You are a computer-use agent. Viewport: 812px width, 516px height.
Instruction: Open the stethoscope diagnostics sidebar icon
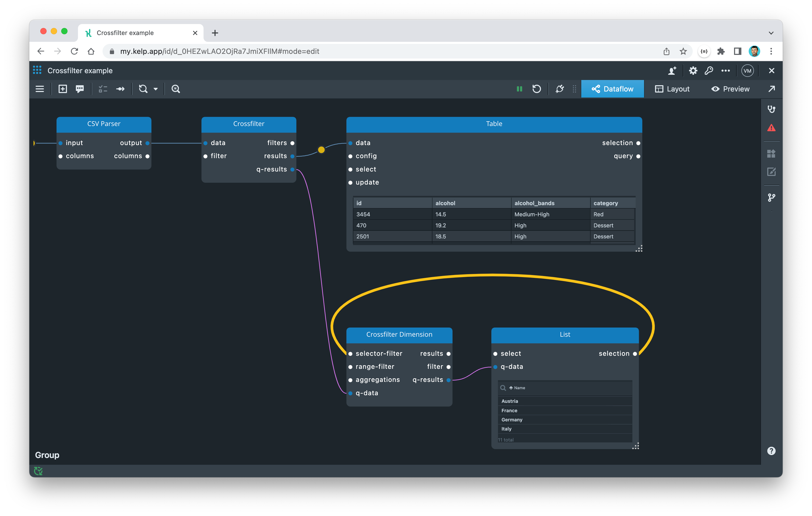(x=771, y=109)
